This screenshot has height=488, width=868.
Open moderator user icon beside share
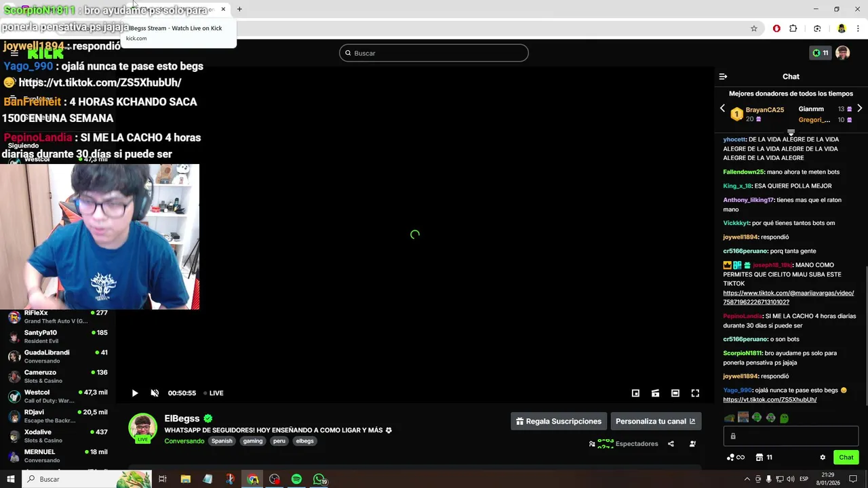click(692, 444)
